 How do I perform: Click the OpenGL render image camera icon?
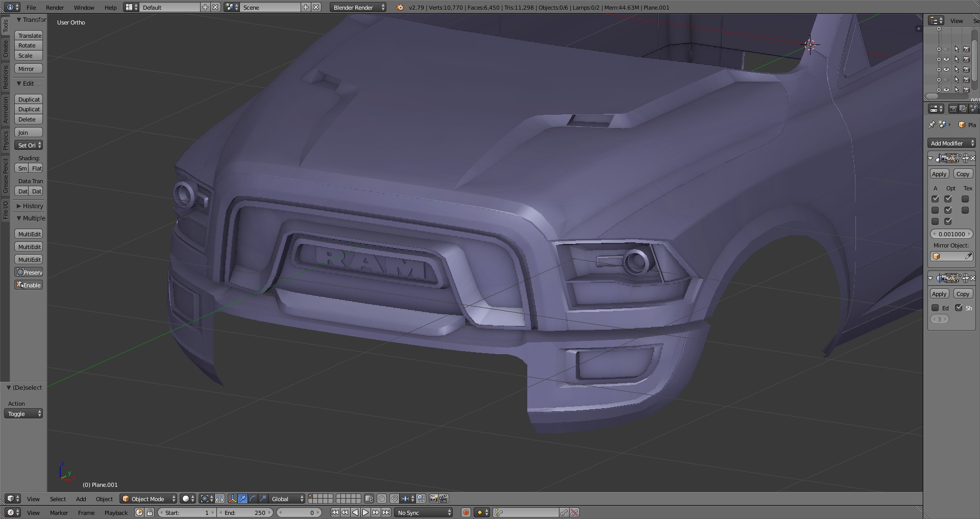[x=433, y=499]
